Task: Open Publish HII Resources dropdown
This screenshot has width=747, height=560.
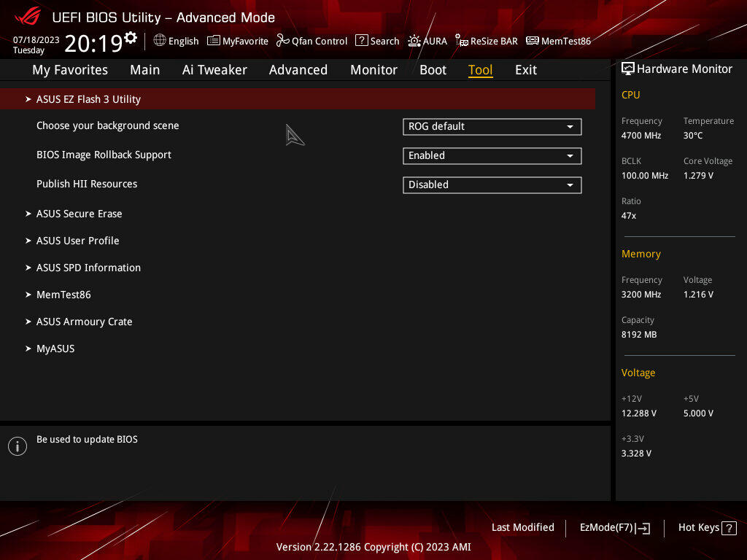Action: pyautogui.click(x=492, y=184)
